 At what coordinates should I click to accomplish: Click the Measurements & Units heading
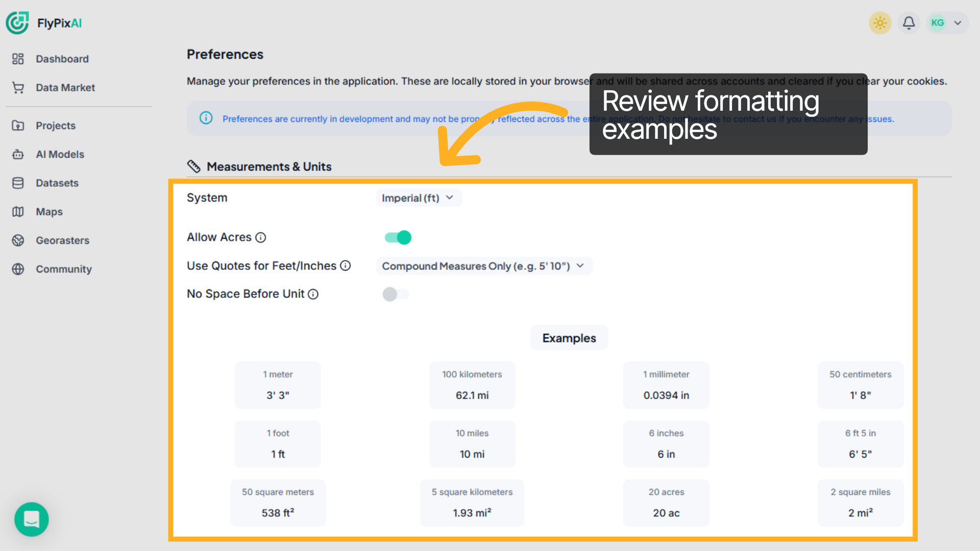pos(269,167)
